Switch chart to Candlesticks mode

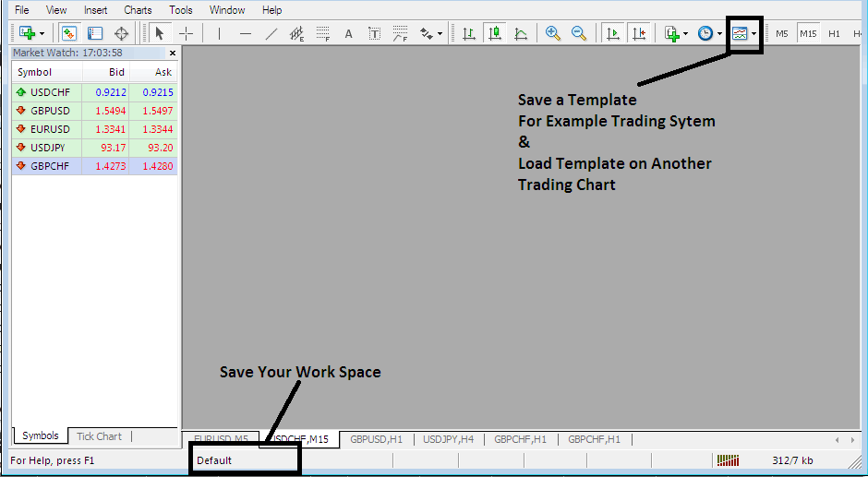(x=495, y=33)
